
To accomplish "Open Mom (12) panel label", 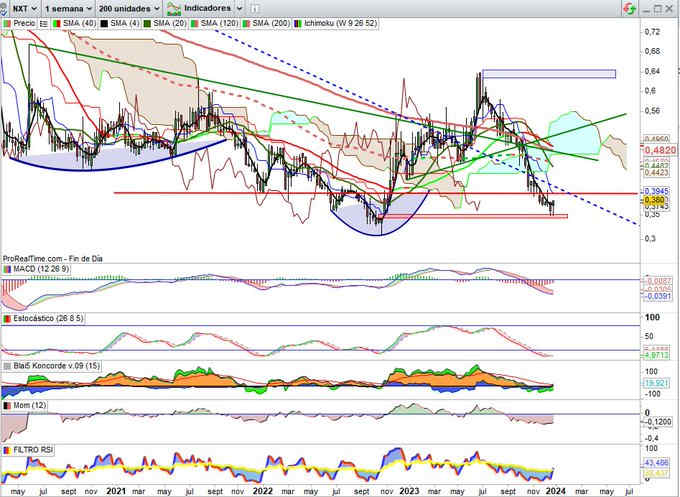I will [29, 405].
